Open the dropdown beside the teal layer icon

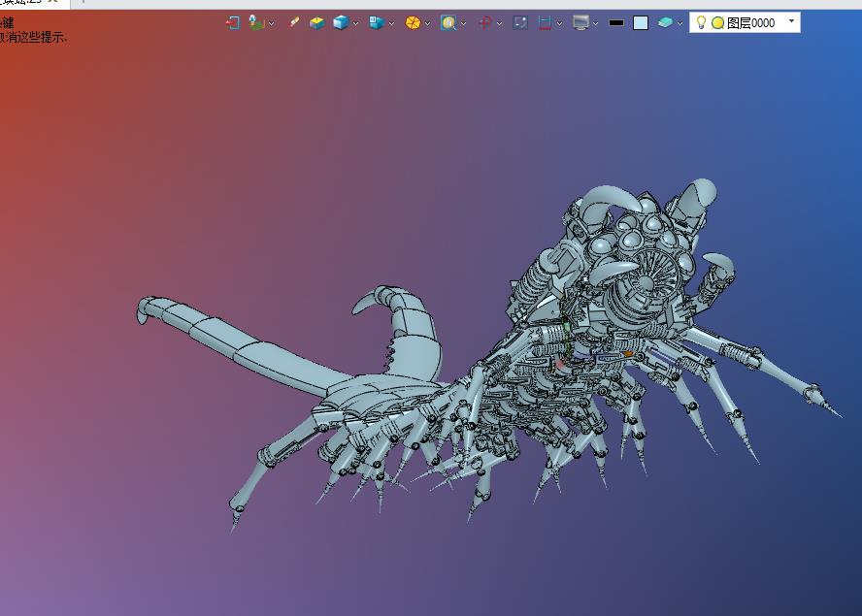(680, 23)
